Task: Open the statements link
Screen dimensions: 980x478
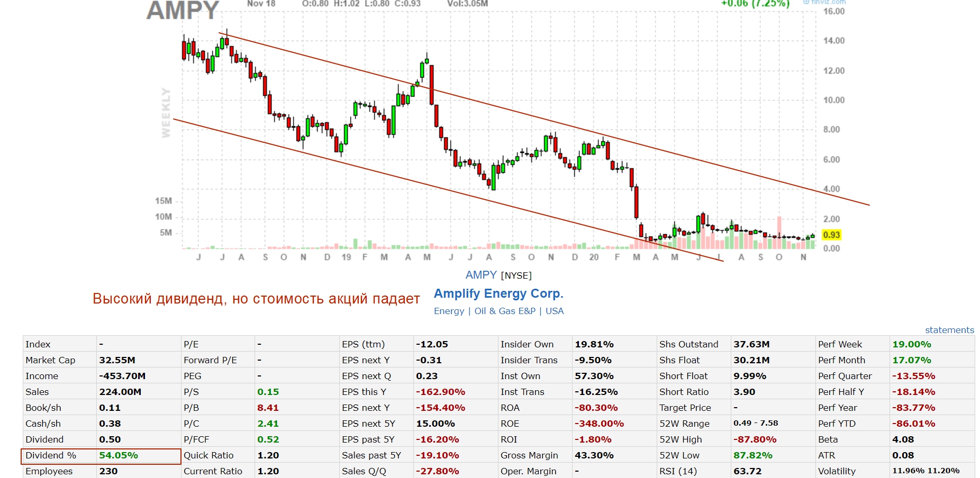Action: pos(949,330)
